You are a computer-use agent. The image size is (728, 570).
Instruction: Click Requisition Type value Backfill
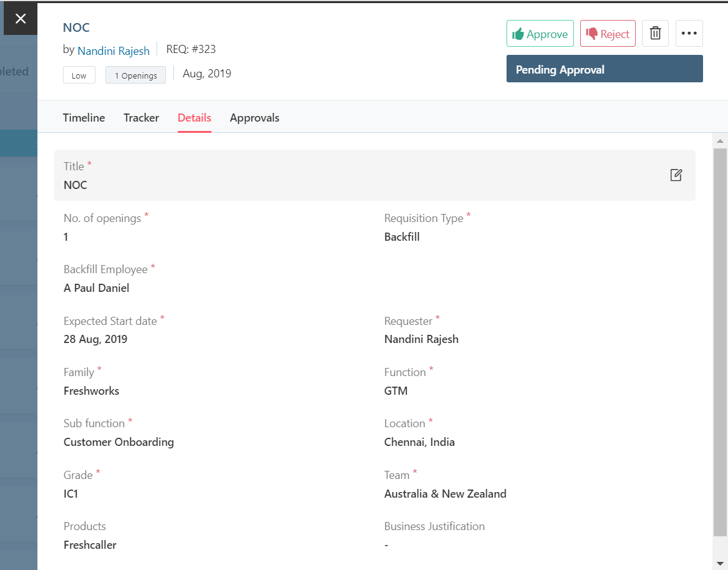[x=402, y=237]
